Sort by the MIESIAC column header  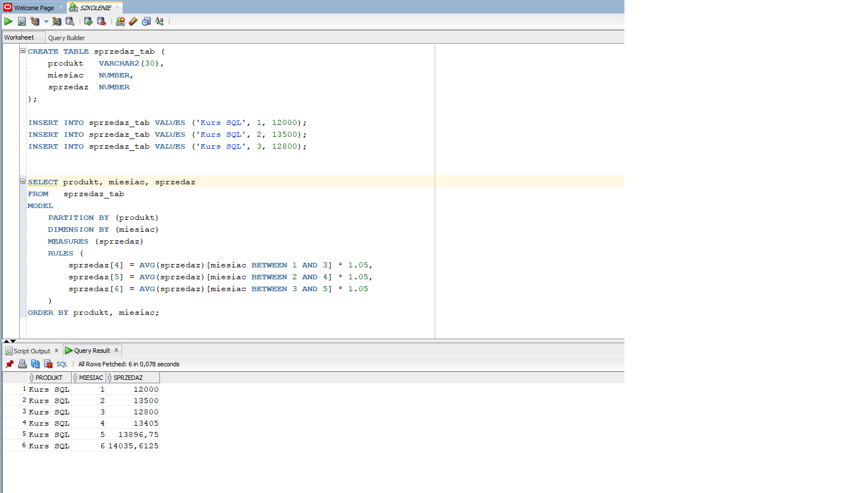coord(89,378)
